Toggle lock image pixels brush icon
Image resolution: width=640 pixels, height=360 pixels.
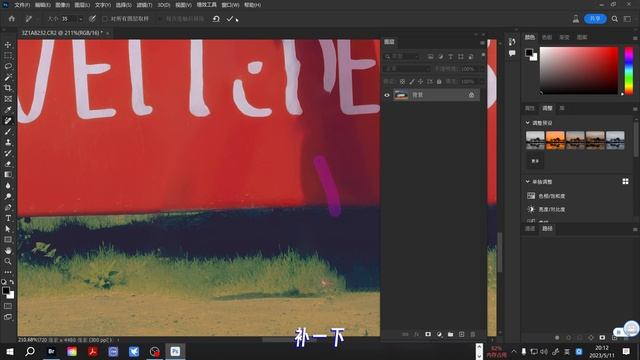[411, 82]
